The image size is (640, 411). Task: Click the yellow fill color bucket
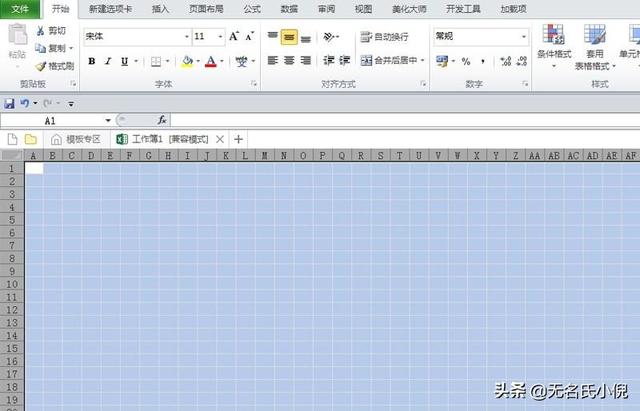[x=186, y=61]
